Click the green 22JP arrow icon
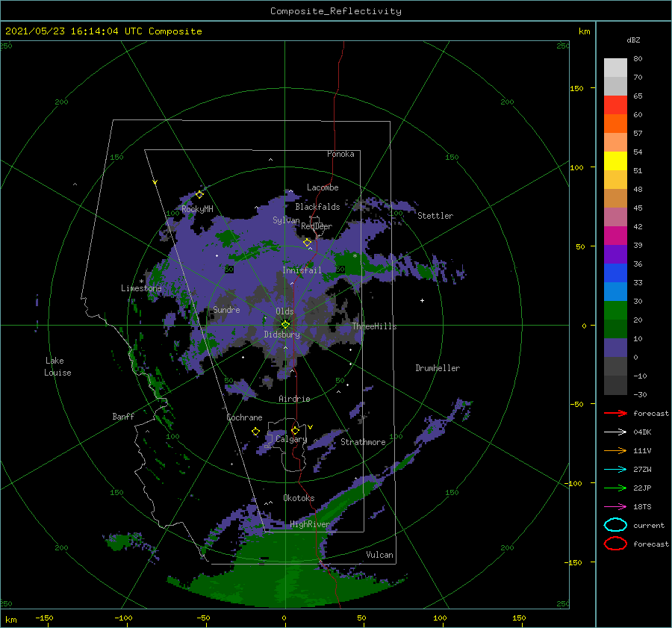This screenshot has width=672, height=628. click(x=615, y=488)
